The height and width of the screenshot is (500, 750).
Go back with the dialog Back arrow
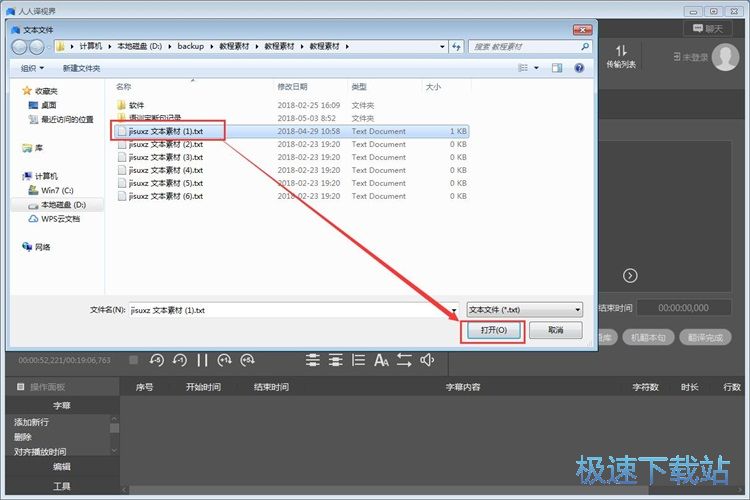pos(20,46)
